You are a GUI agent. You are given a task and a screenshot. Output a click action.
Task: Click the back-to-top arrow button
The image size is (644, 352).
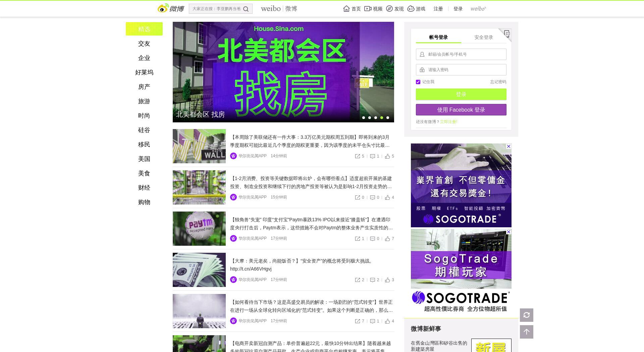tap(527, 332)
